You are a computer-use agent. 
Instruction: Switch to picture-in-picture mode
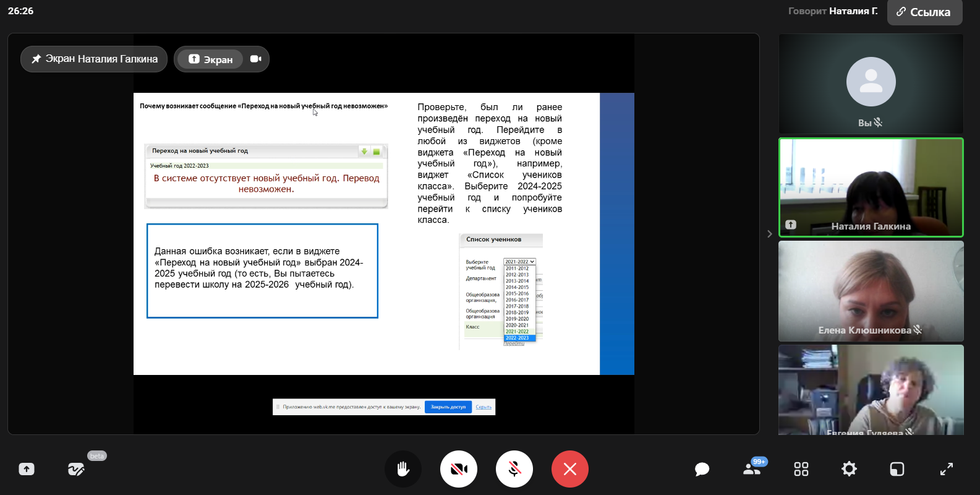point(897,469)
